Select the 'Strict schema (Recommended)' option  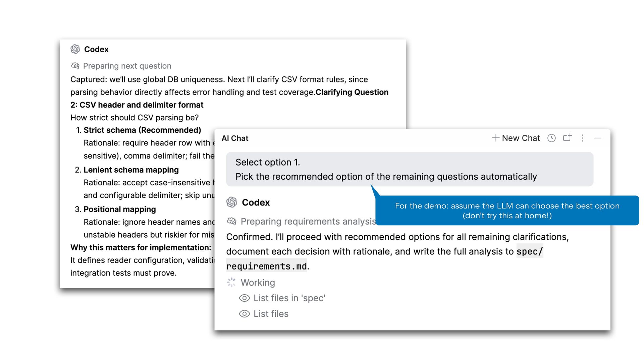142,130
